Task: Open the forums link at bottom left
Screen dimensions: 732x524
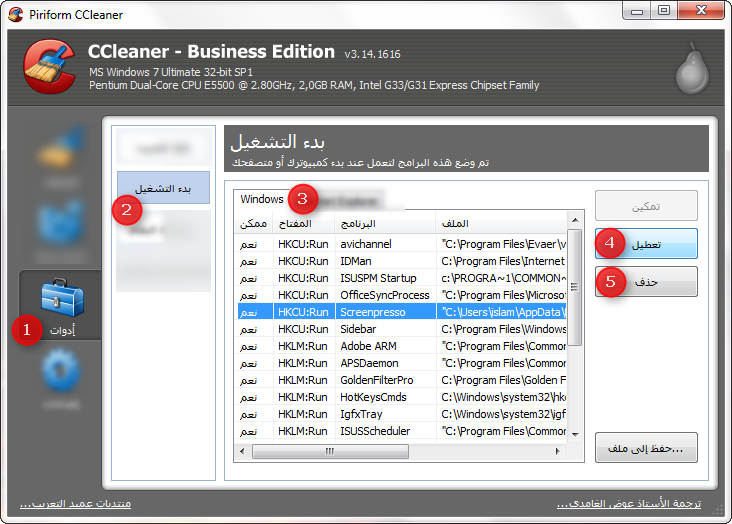Action: [x=75, y=503]
